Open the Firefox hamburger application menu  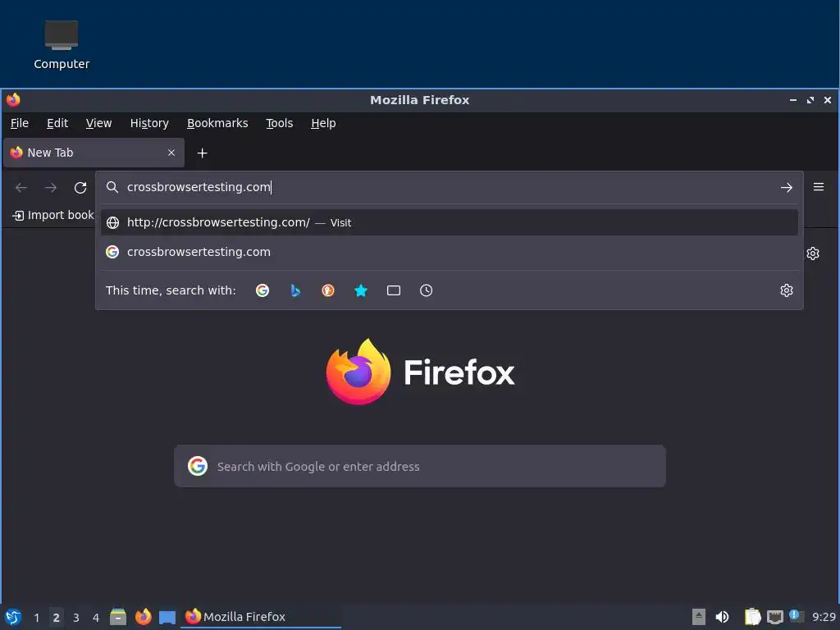[819, 187]
